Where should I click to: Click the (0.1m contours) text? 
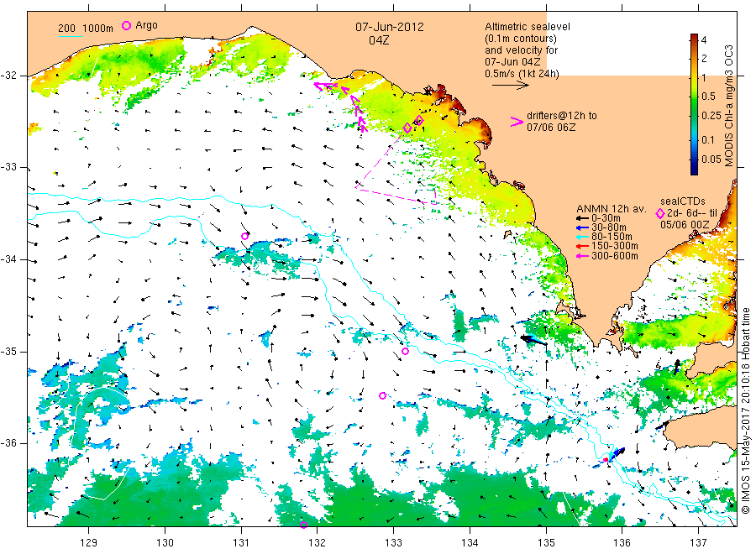click(521, 39)
